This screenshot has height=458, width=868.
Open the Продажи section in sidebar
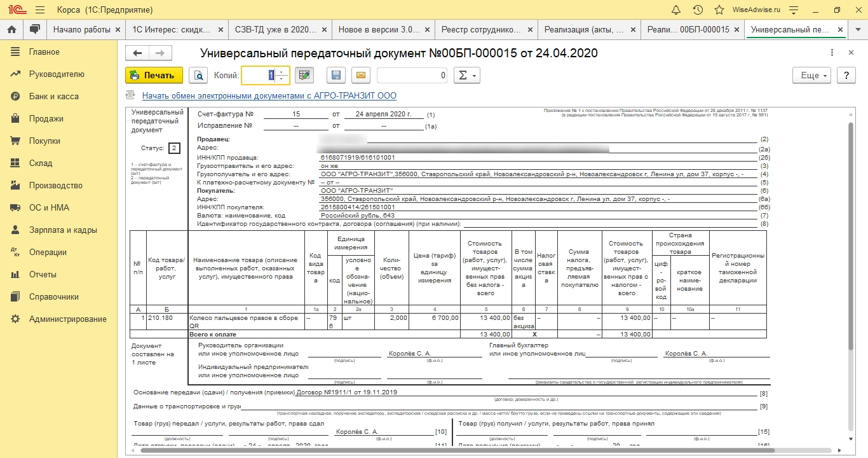46,118
